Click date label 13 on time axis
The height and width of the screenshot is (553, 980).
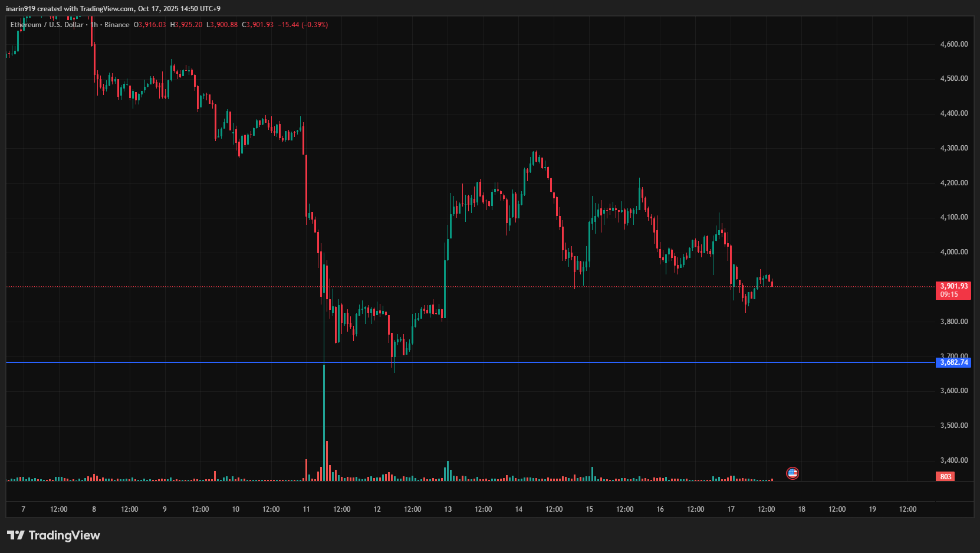coord(448,509)
